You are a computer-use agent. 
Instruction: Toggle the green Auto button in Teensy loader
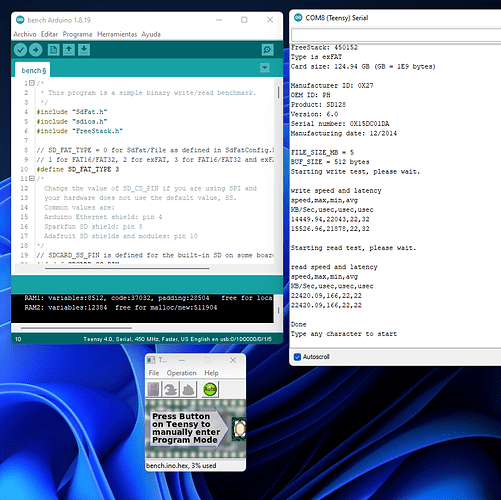(x=210, y=389)
